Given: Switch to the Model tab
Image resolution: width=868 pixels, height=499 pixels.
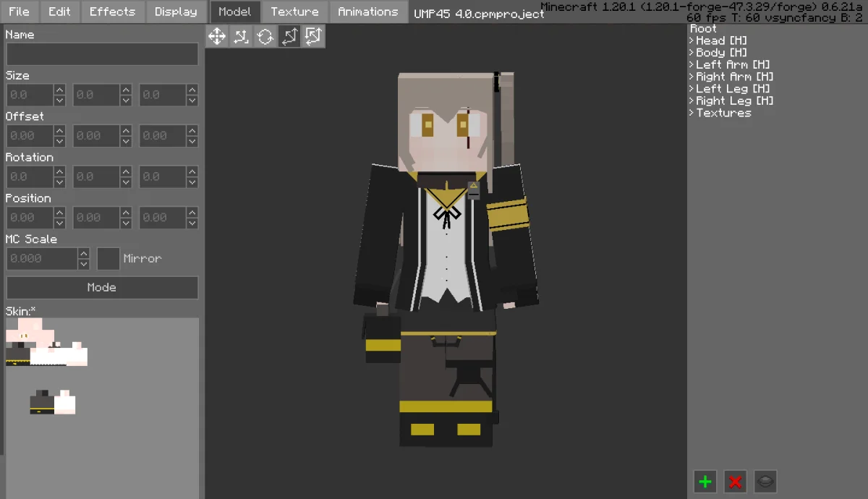Looking at the screenshot, I should tap(235, 12).
